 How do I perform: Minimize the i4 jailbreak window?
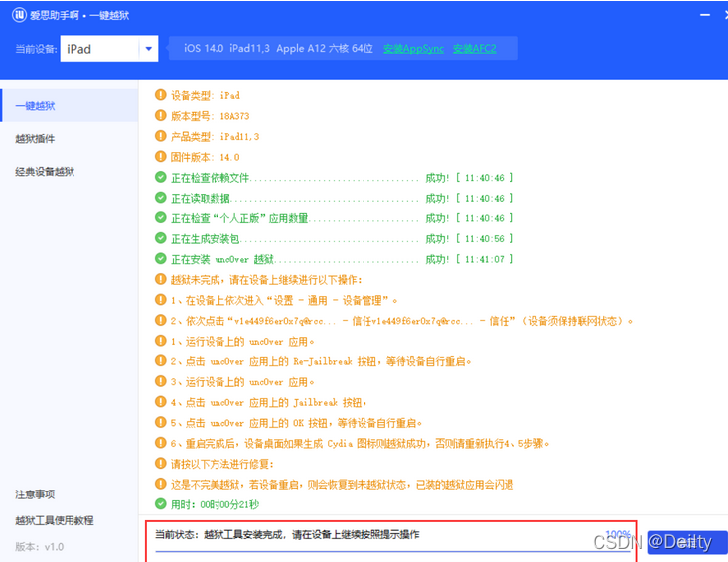coord(705,15)
